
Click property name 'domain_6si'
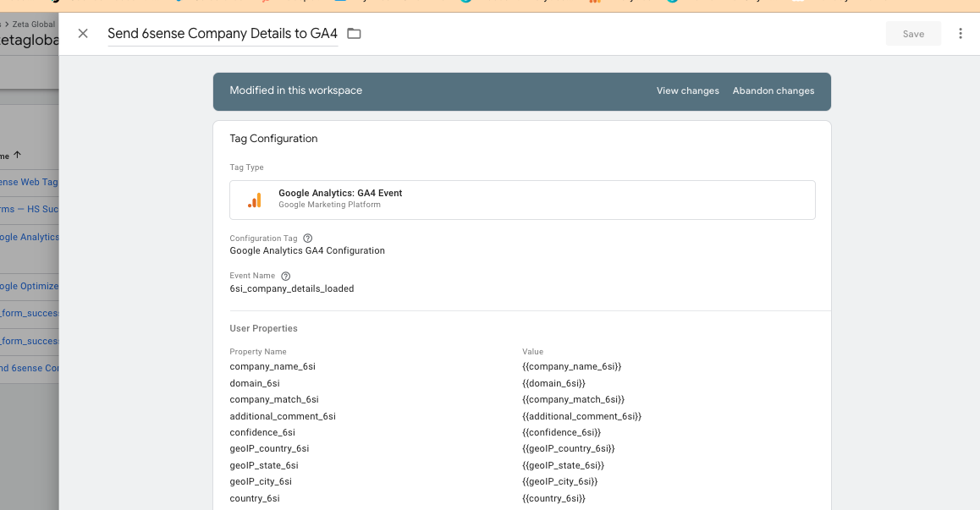point(255,383)
